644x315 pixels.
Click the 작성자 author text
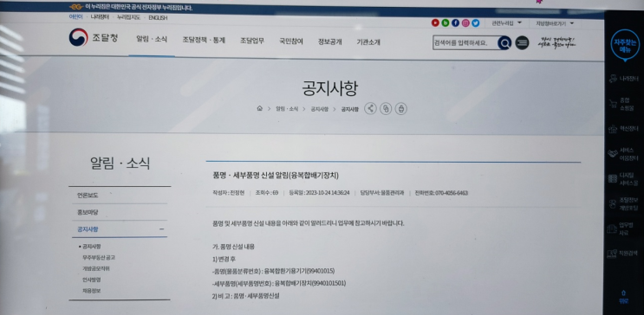pos(228,193)
